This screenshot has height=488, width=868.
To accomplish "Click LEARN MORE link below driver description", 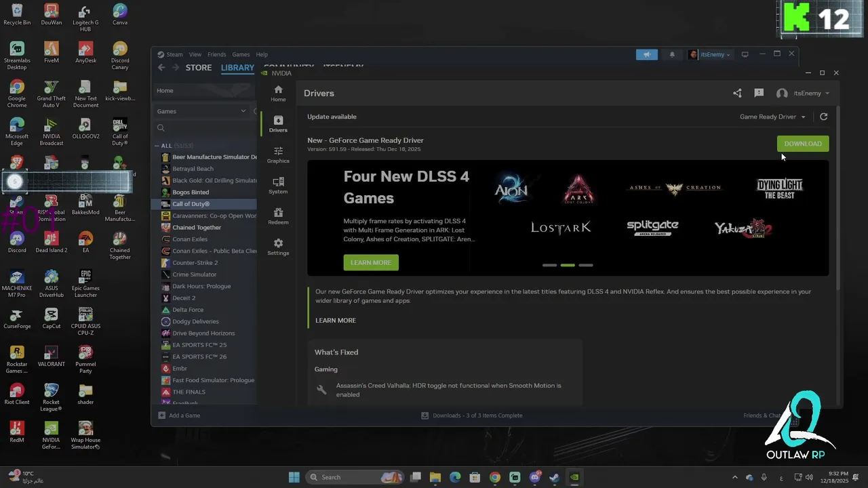I will point(336,321).
